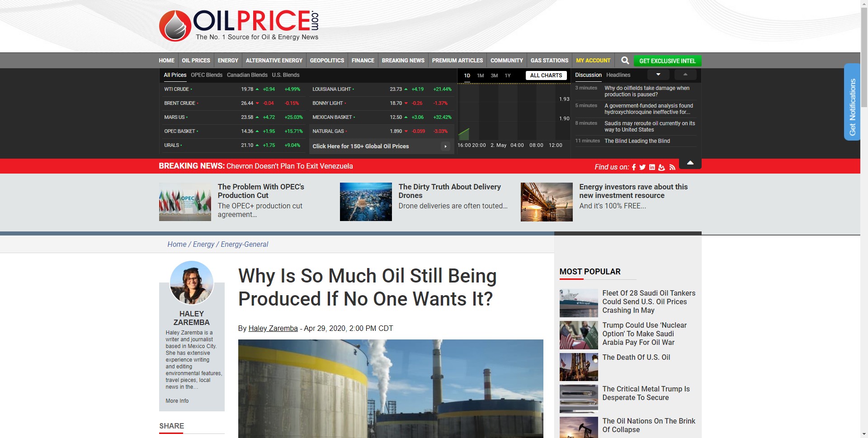Open oil rig thumbnail for investment resource
868x438 pixels.
547,202
